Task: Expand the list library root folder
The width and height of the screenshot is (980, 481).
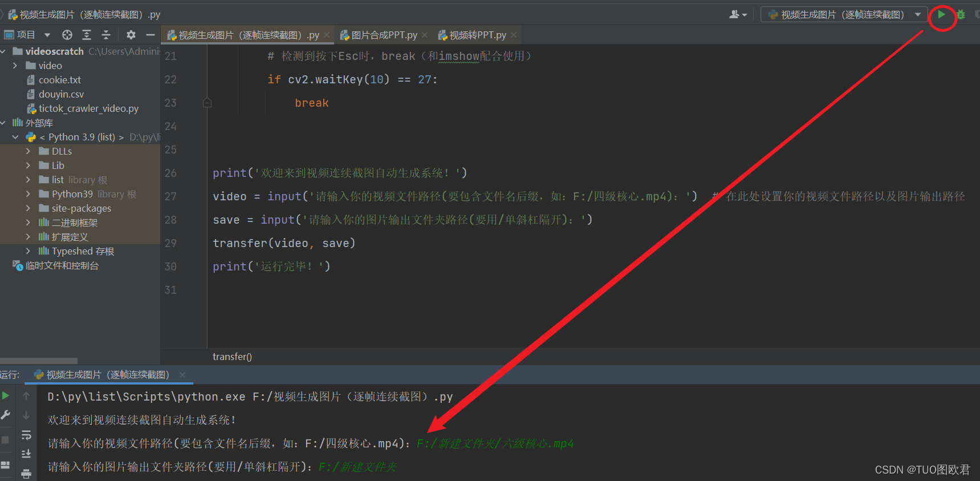Action: tap(28, 180)
